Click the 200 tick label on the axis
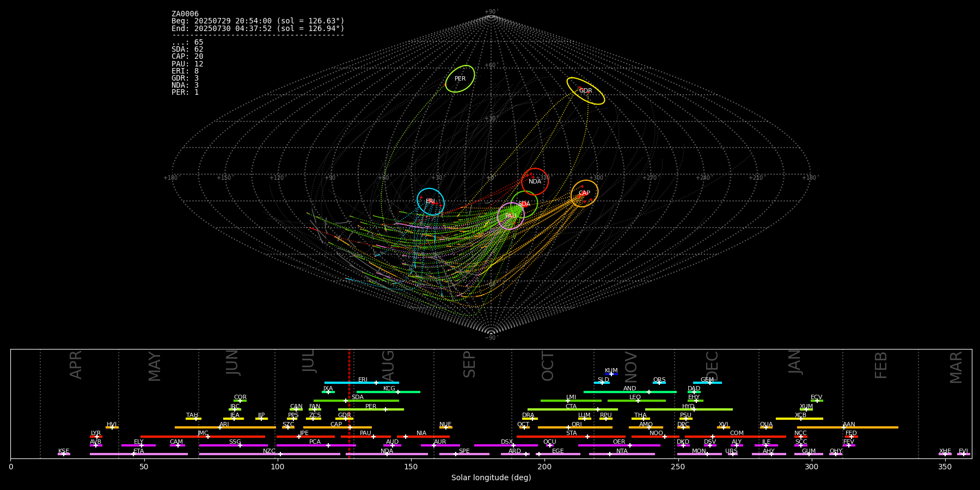980x490 pixels. pos(544,467)
